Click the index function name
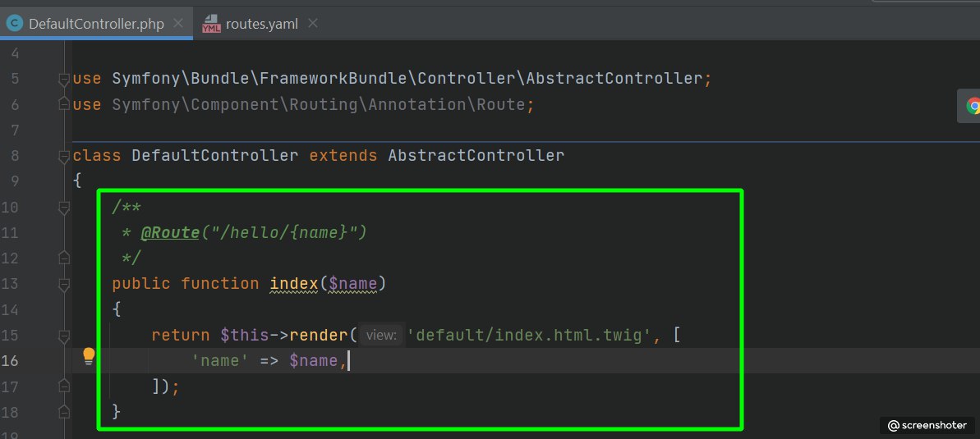Viewport: 980px width, 439px height. point(293,284)
